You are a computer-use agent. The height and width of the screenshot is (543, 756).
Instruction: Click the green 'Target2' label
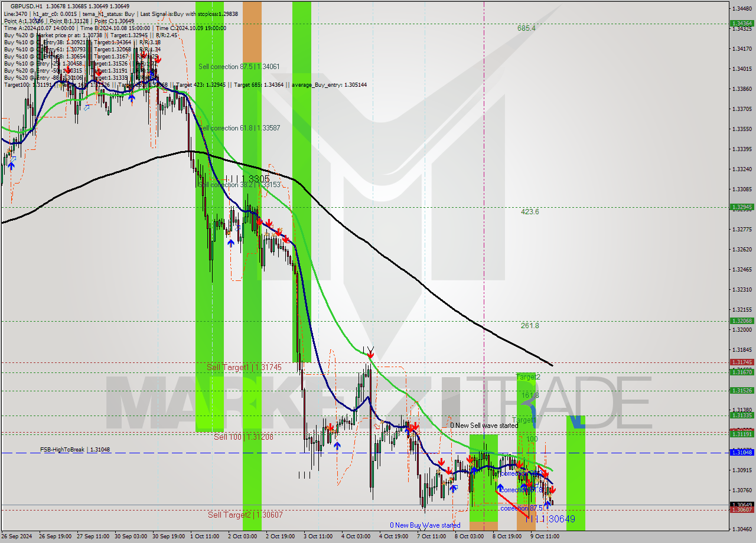tap(528, 377)
